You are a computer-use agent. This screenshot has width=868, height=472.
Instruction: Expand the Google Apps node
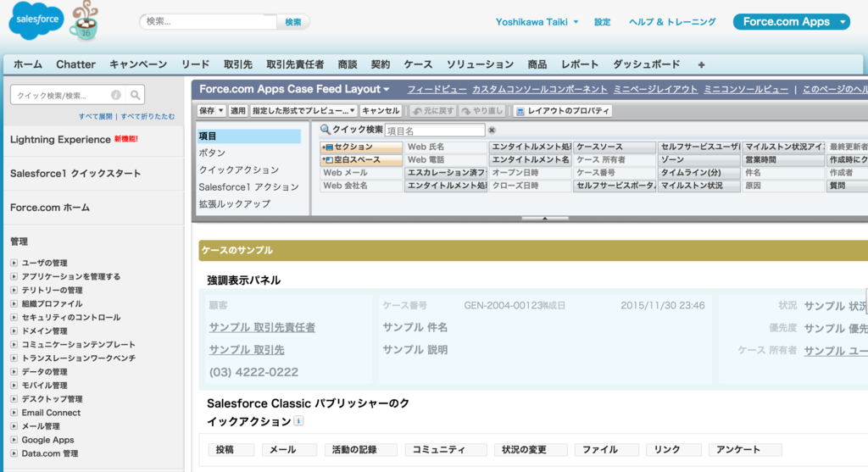point(14,440)
